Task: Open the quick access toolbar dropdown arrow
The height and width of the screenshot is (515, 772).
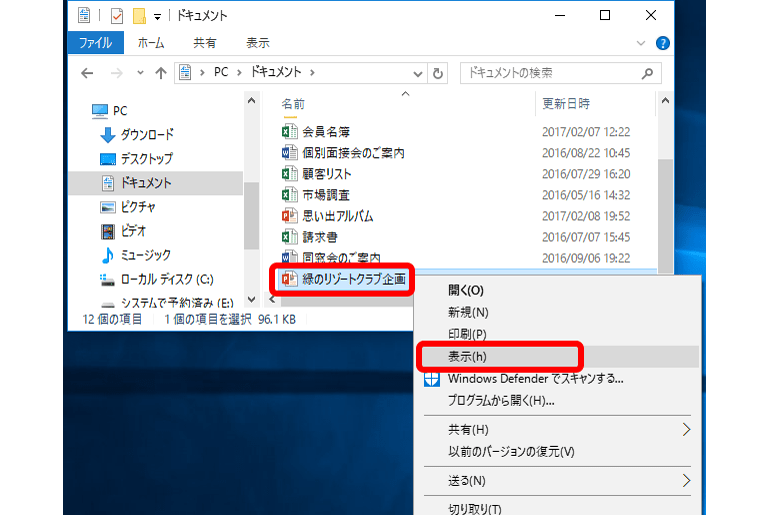Action: (x=157, y=17)
